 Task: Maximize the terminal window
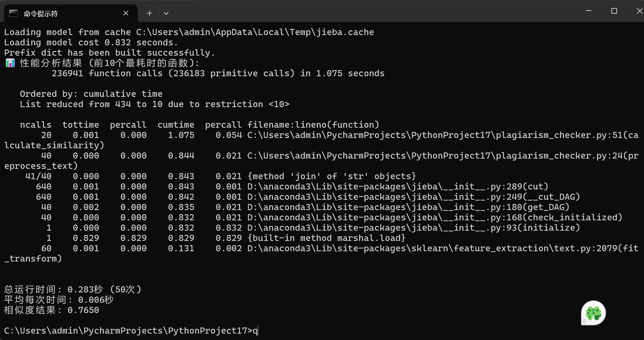[614, 11]
